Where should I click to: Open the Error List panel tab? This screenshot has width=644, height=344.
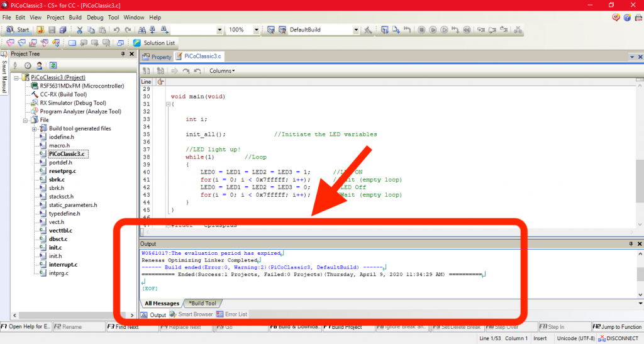(231, 314)
